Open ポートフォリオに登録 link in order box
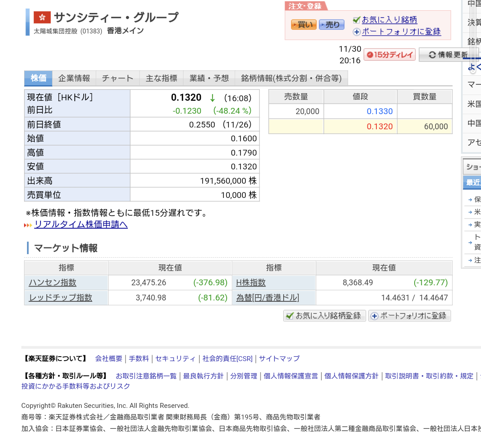 (x=401, y=32)
